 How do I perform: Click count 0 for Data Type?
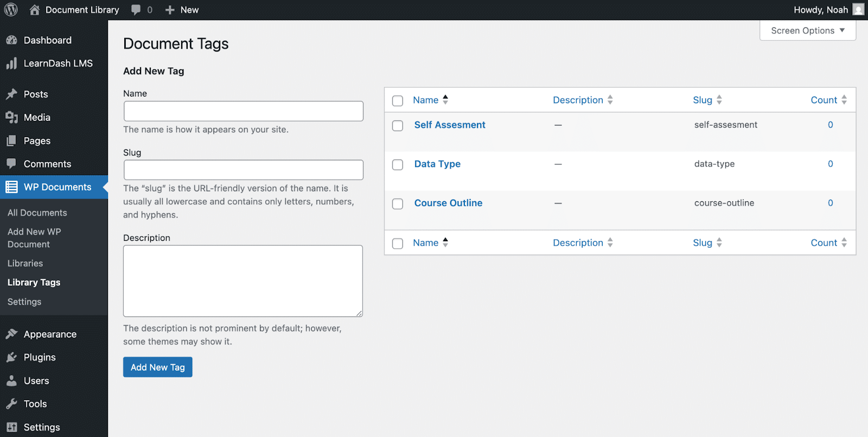click(x=831, y=164)
